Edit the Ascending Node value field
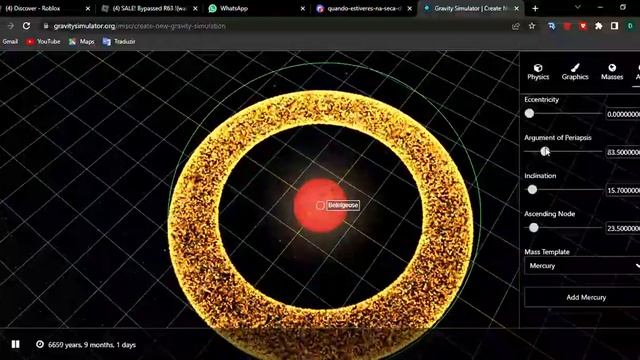 (x=622, y=228)
